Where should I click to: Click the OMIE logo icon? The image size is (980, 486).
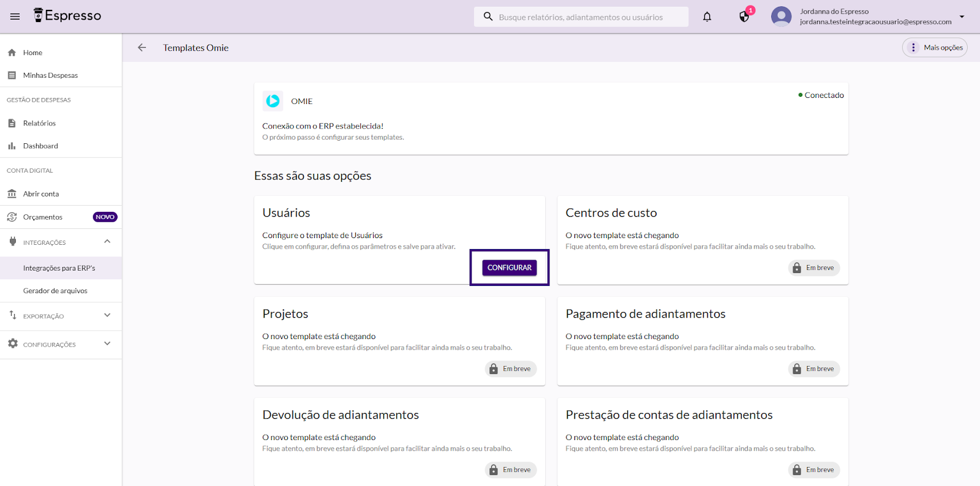(x=273, y=100)
